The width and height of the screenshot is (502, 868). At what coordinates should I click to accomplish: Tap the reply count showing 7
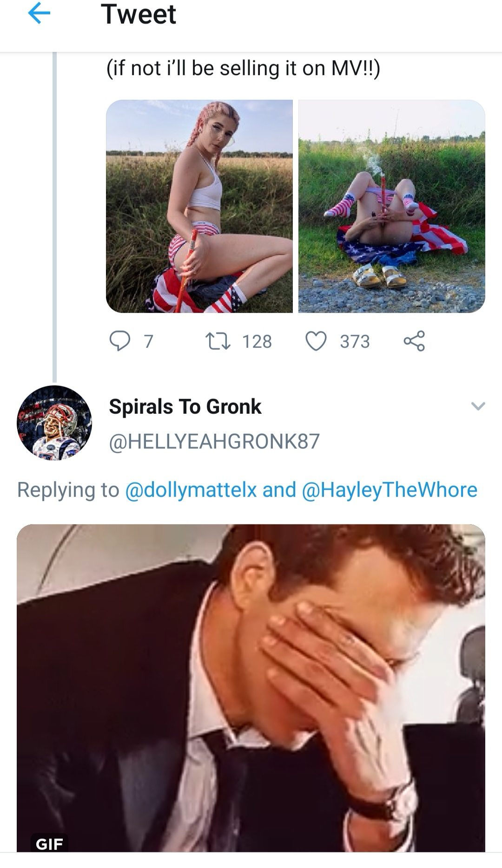click(x=148, y=342)
